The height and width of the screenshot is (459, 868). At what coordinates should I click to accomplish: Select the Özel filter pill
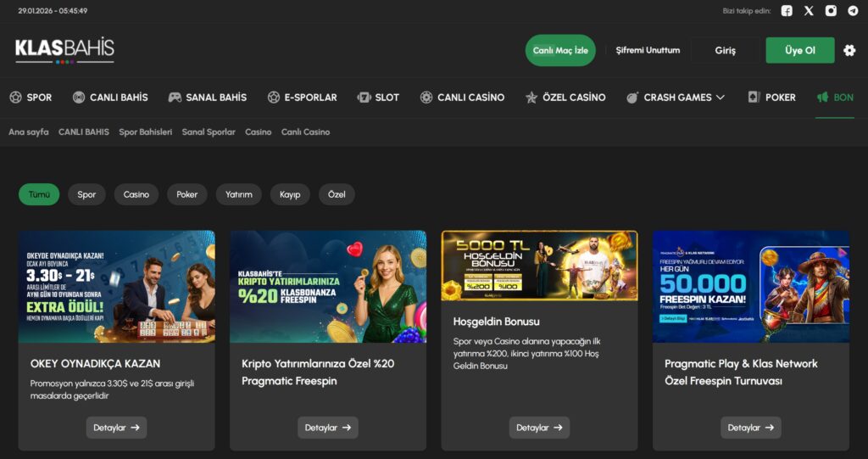(x=337, y=194)
